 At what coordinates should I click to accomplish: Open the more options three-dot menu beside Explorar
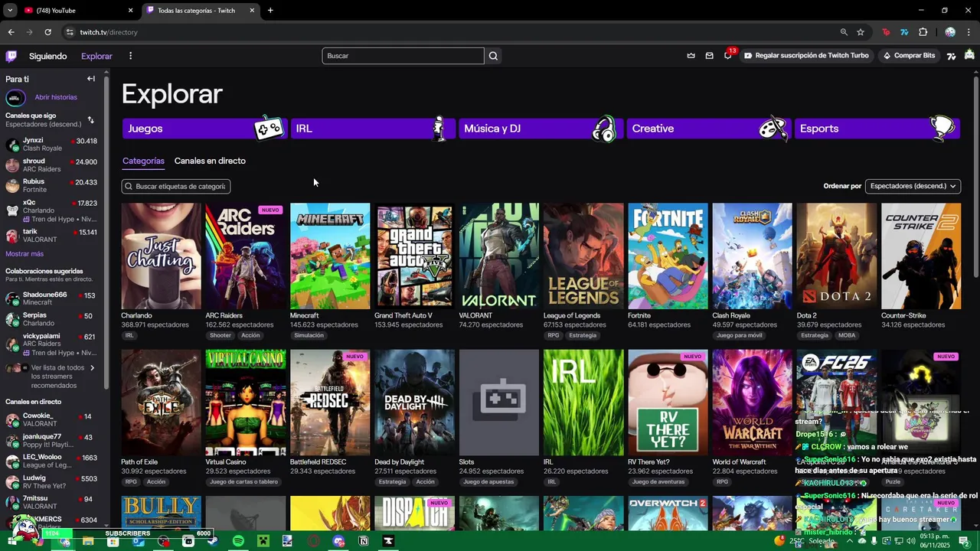130,56
